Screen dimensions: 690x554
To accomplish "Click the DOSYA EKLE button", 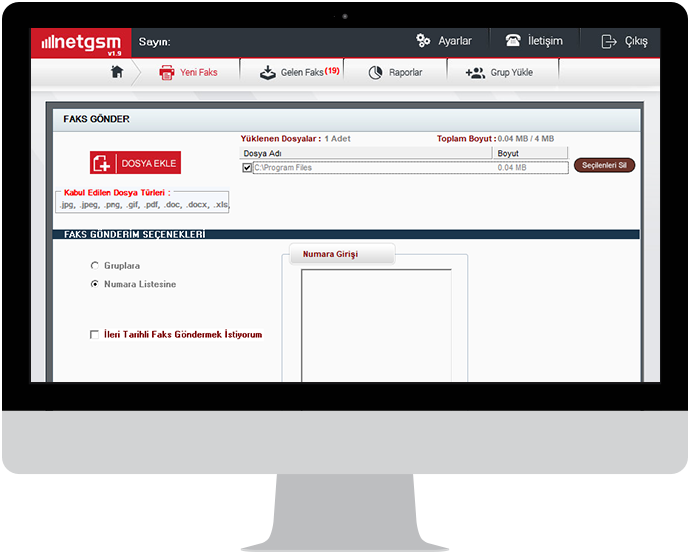I will 136,163.
